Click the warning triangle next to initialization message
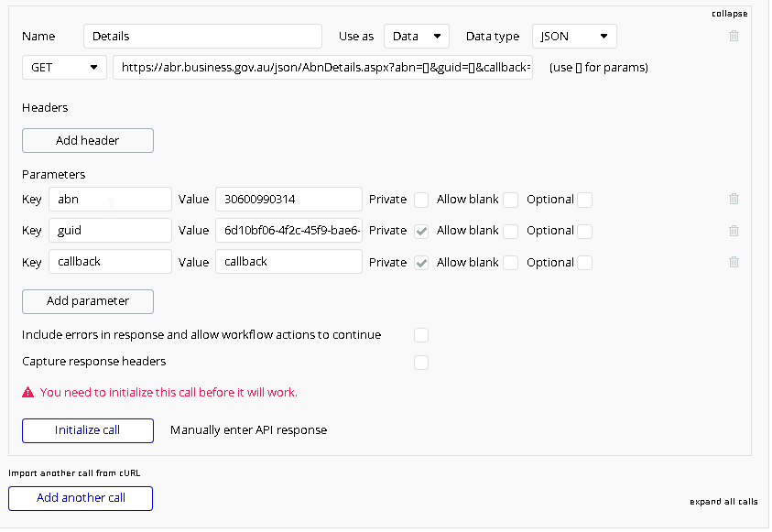The width and height of the screenshot is (772, 532). [27, 392]
